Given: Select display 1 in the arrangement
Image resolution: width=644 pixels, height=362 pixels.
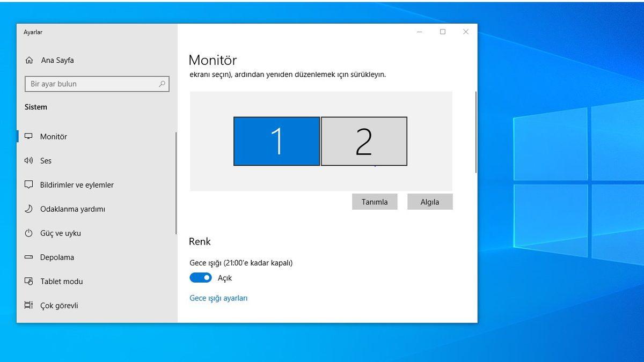Looking at the screenshot, I should 276,141.
